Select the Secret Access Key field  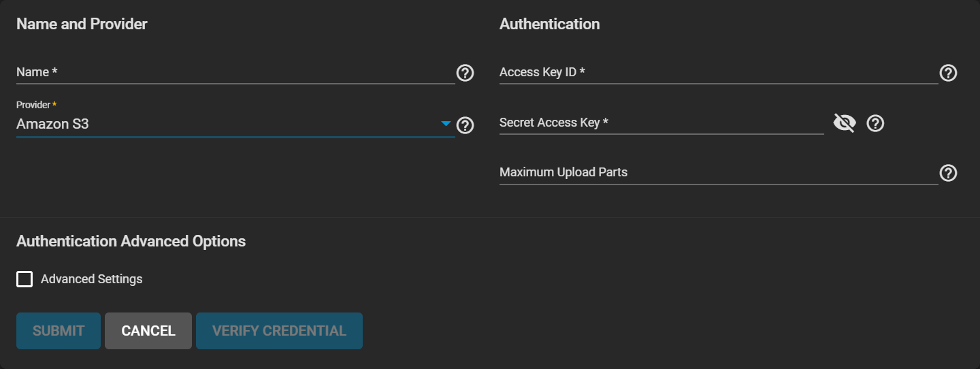tap(661, 123)
